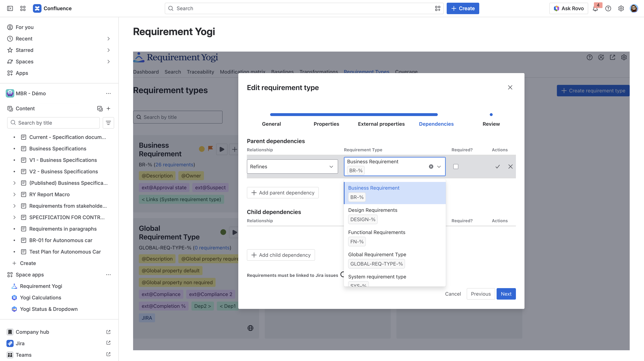Click the blue wizard progress bar
Image resolution: width=644 pixels, height=361 pixels.
[x=354, y=115]
